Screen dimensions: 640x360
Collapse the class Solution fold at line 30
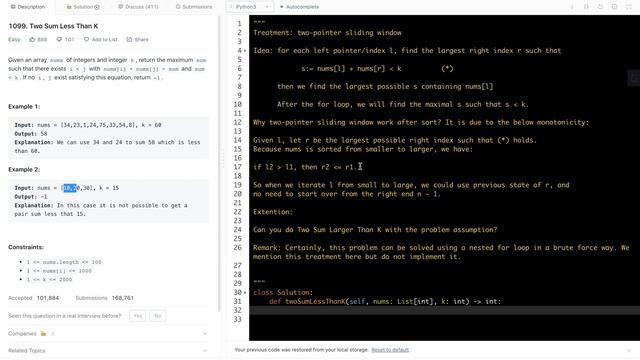click(x=245, y=293)
